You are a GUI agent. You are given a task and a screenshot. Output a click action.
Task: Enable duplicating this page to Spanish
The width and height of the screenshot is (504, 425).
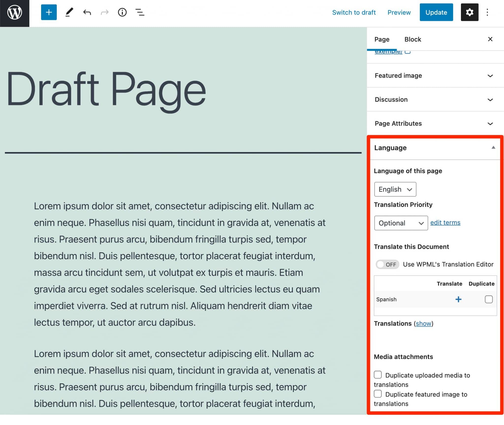pyautogui.click(x=489, y=299)
